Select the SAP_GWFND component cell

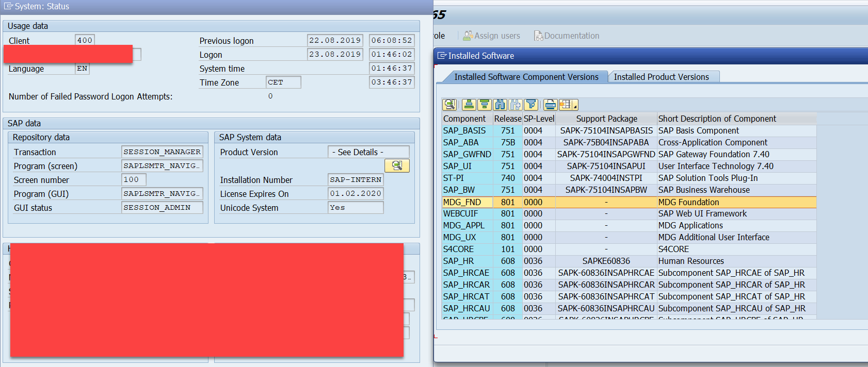point(467,155)
